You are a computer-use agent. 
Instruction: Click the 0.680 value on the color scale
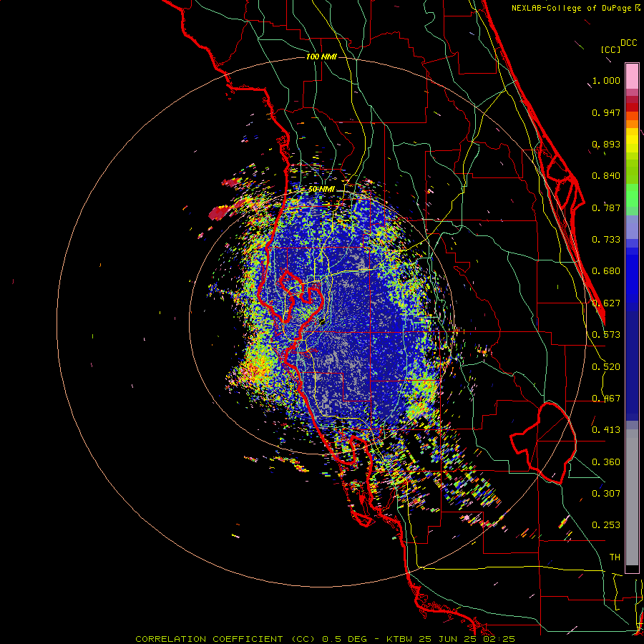[606, 271]
